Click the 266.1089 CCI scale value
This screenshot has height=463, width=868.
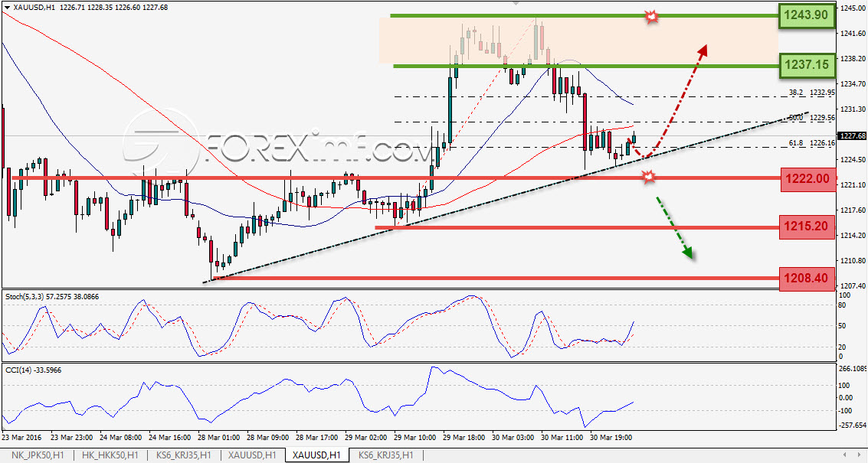point(853,368)
